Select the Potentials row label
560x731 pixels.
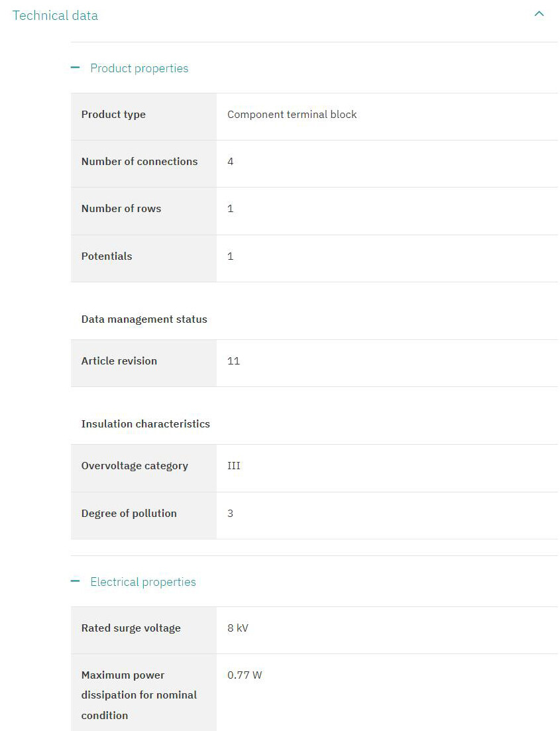pyautogui.click(x=107, y=256)
